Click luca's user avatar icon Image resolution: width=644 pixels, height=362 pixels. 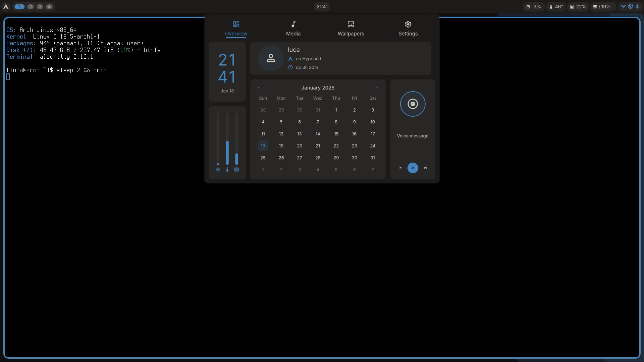click(271, 58)
